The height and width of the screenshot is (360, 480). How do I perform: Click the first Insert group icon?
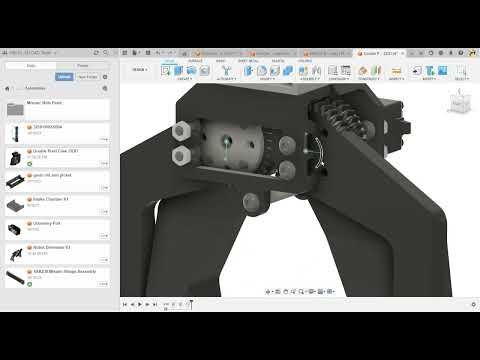tap(417, 70)
